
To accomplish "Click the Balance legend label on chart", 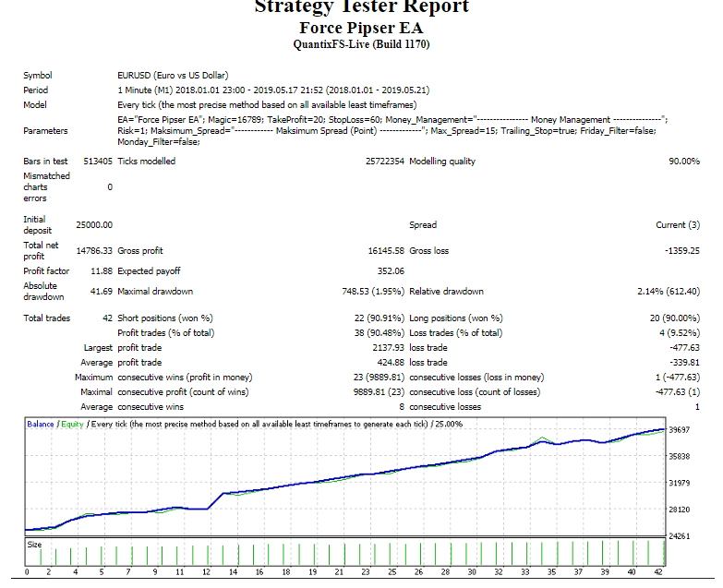I will click(x=40, y=425).
